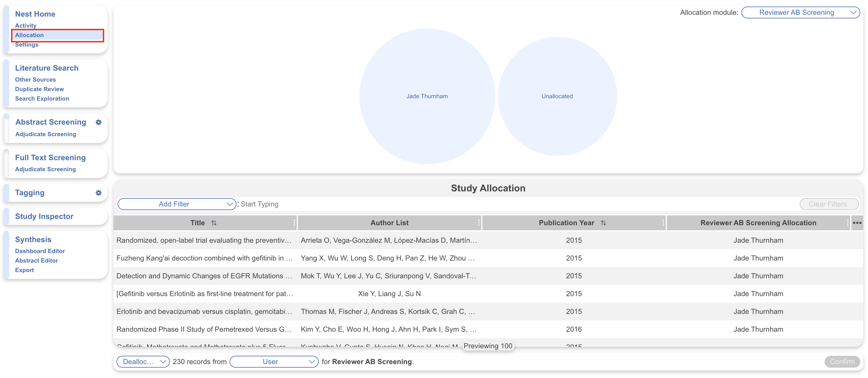Click Author List column handle dots
868x378 pixels.
coord(479,223)
